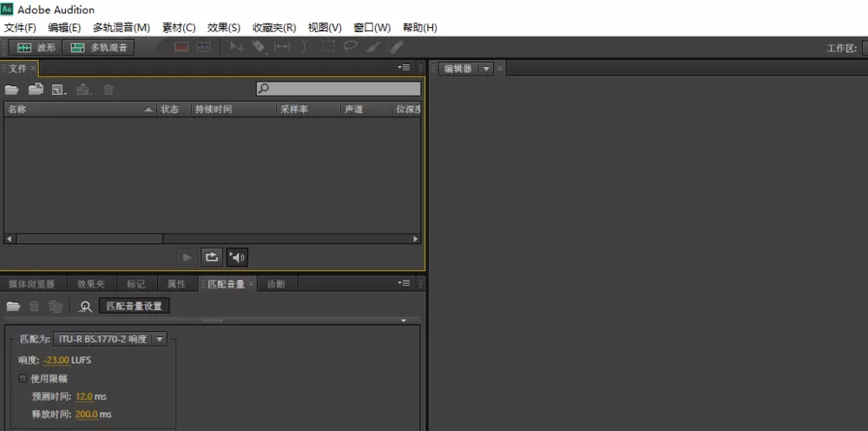Enable the 使用限幅 checkbox
The height and width of the screenshot is (431, 868).
tap(23, 379)
